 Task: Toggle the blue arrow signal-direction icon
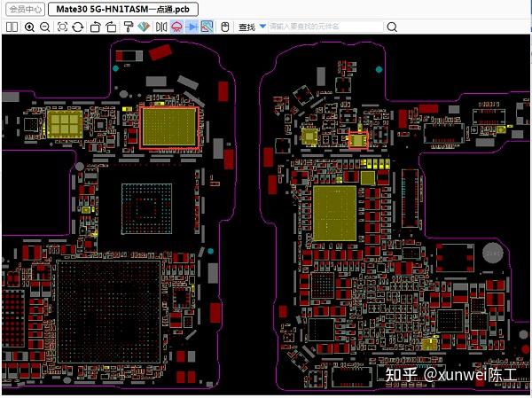click(x=192, y=27)
